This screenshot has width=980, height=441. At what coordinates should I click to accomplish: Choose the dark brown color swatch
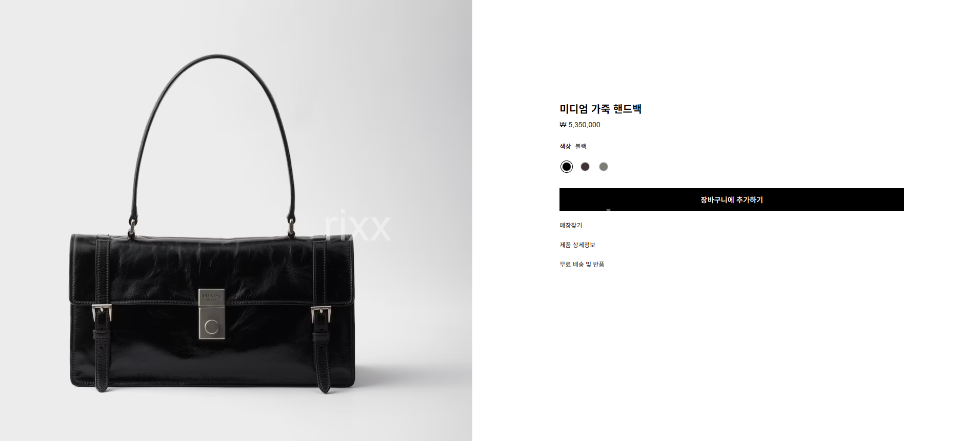pos(585,167)
